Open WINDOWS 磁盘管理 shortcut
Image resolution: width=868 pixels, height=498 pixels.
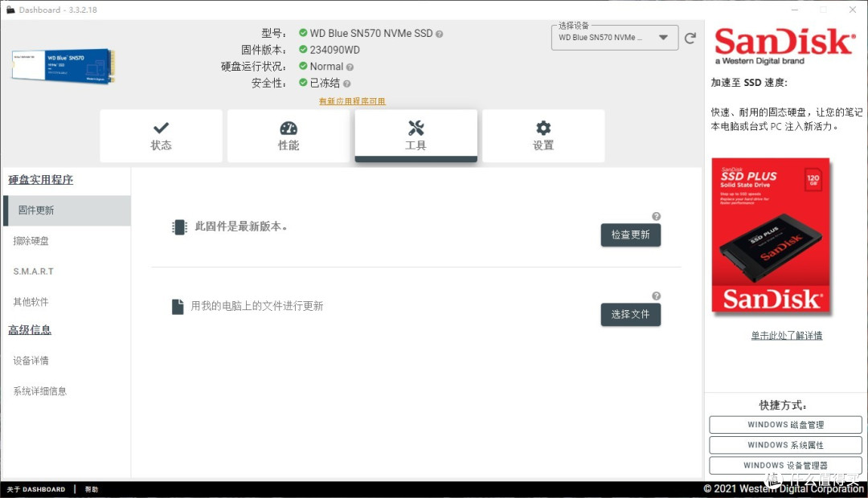click(785, 425)
